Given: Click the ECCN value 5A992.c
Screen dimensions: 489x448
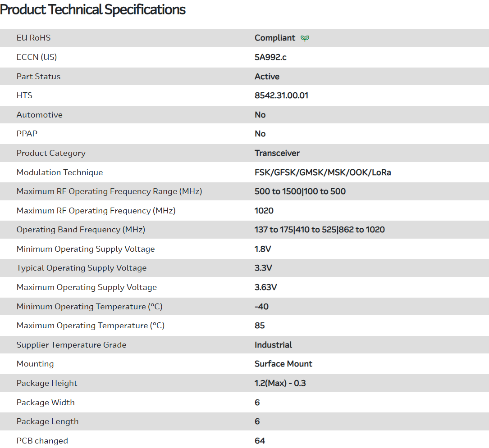Looking at the screenshot, I should point(270,57).
